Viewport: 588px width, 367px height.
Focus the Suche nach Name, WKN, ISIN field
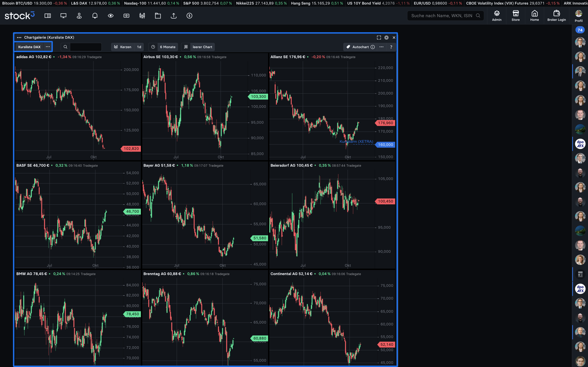point(445,16)
